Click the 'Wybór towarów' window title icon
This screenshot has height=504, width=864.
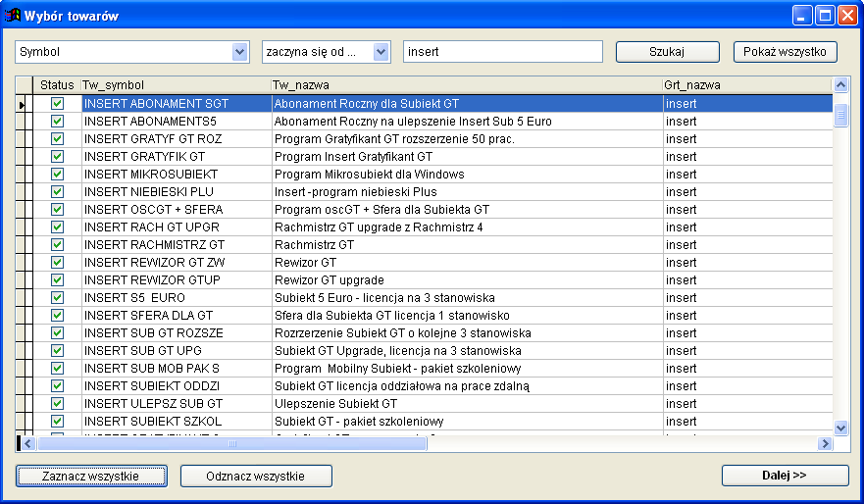tap(12, 16)
